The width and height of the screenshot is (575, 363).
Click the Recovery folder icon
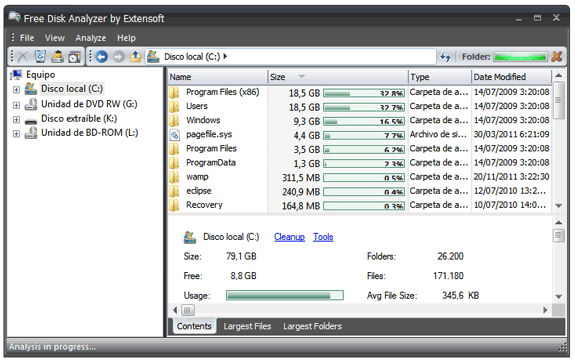click(x=175, y=205)
